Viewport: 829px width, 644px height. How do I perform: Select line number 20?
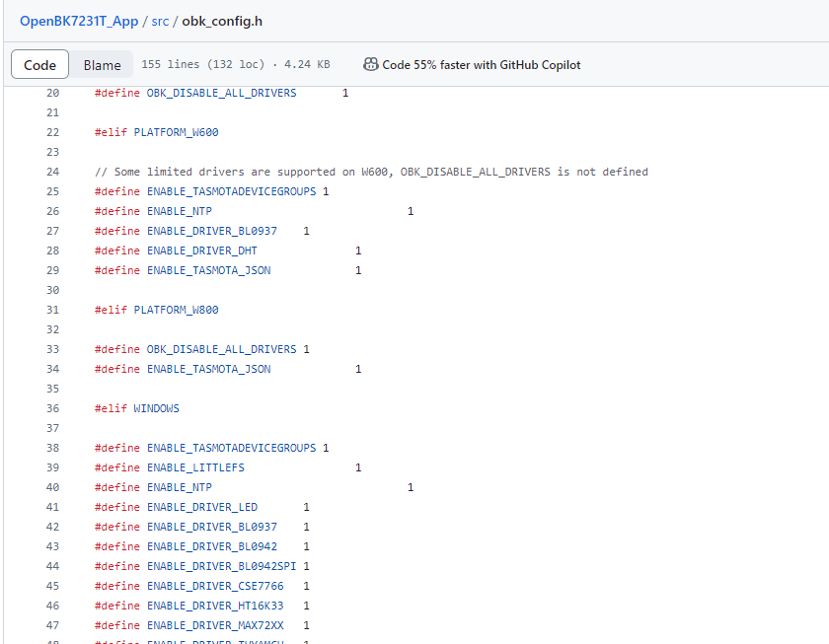53,93
